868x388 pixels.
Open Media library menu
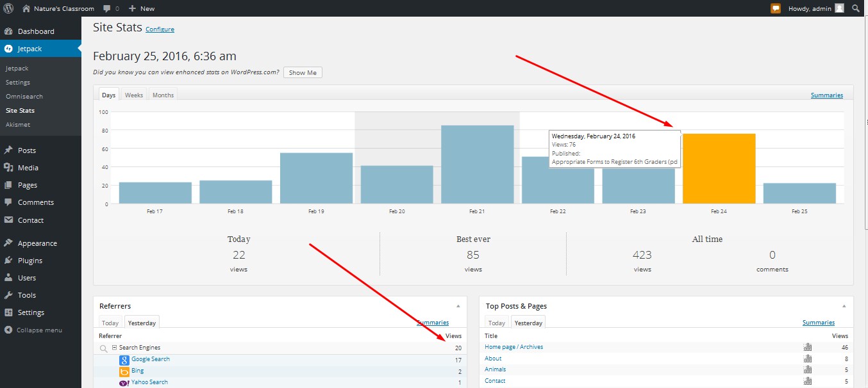point(40,168)
